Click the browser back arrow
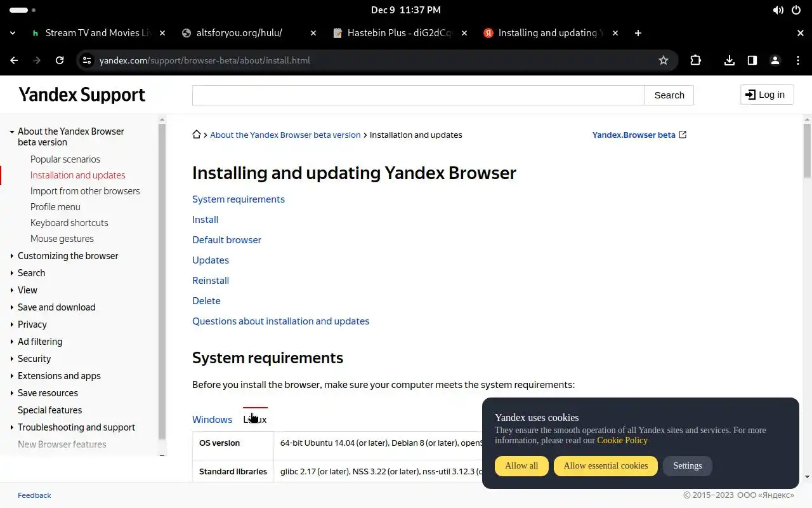Image resolution: width=812 pixels, height=508 pixels. tap(14, 60)
